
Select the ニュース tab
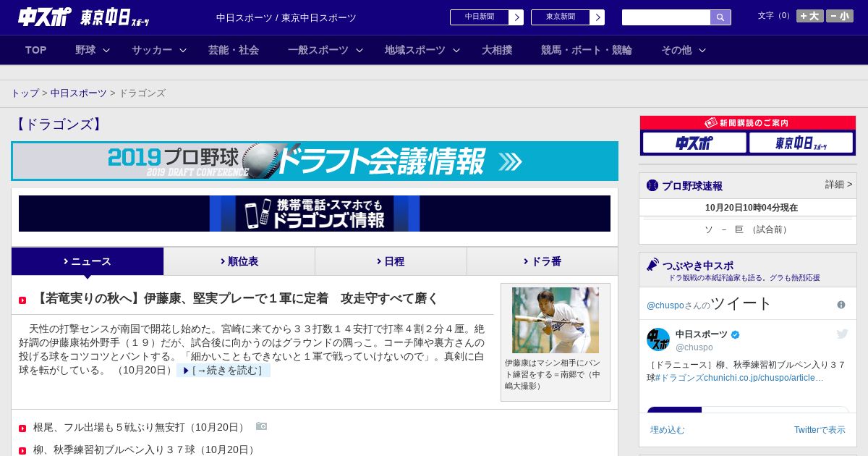[88, 261]
